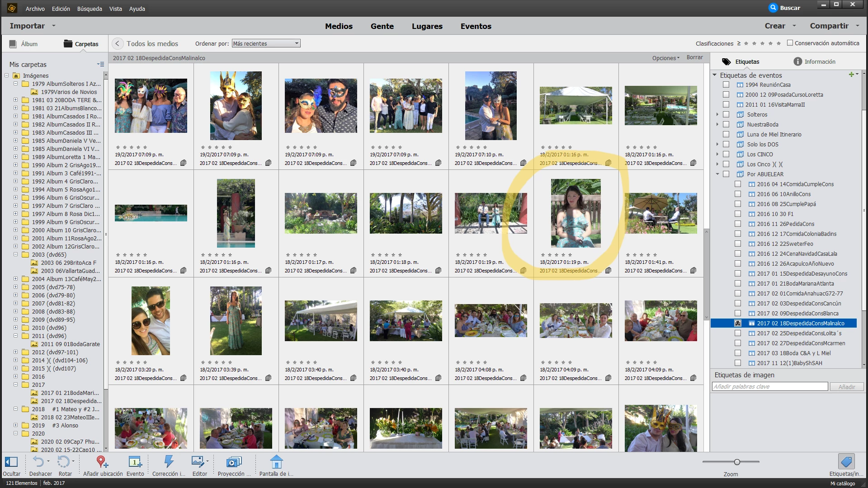Open the Búsqueda menu

90,9
